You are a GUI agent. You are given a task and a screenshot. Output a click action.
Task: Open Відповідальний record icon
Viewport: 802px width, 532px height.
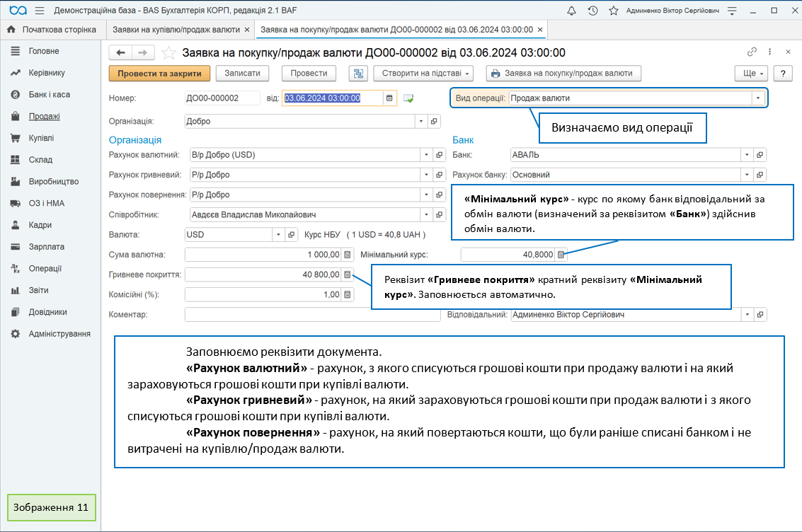click(760, 315)
